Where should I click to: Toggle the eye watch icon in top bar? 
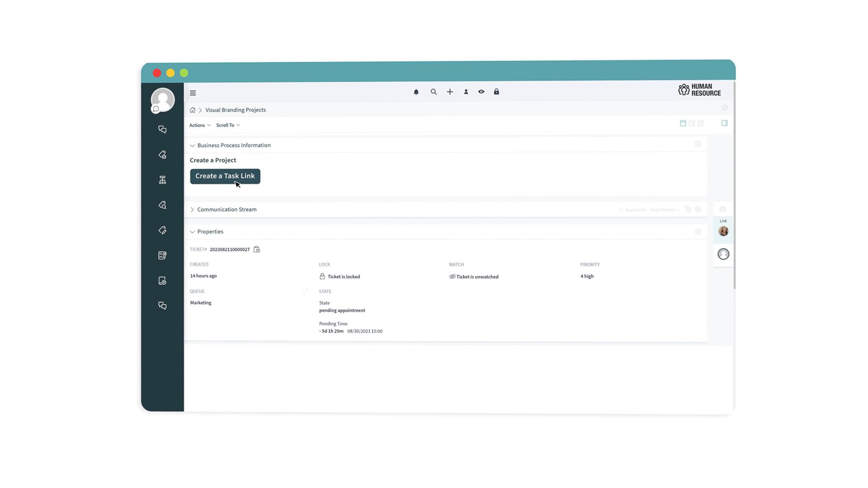pyautogui.click(x=481, y=92)
